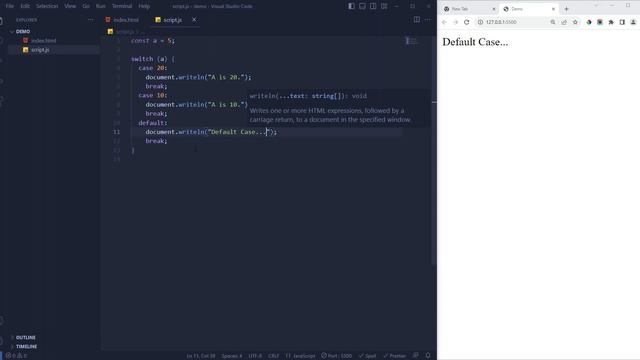Click feedback icon in status bar
640x360 pixels.
click(416, 356)
